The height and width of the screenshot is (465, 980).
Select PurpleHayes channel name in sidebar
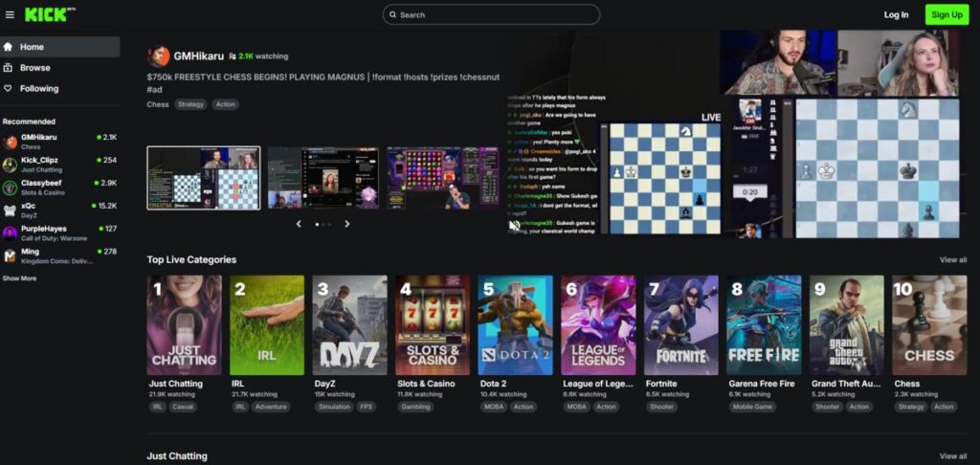click(x=44, y=228)
